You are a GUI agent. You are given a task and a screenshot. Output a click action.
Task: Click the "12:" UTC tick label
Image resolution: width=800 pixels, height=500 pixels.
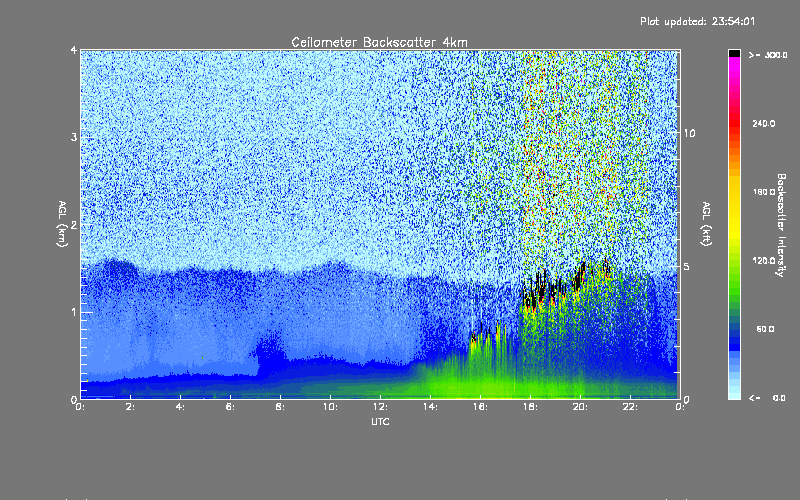pyautogui.click(x=380, y=407)
